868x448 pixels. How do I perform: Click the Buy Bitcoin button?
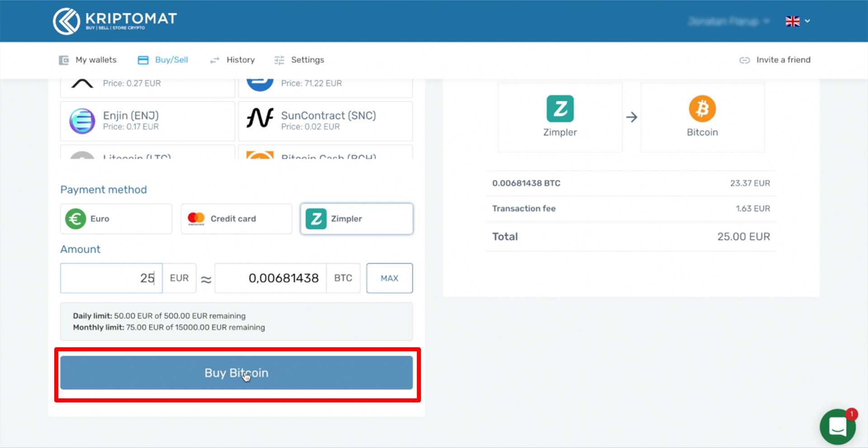coord(236,373)
